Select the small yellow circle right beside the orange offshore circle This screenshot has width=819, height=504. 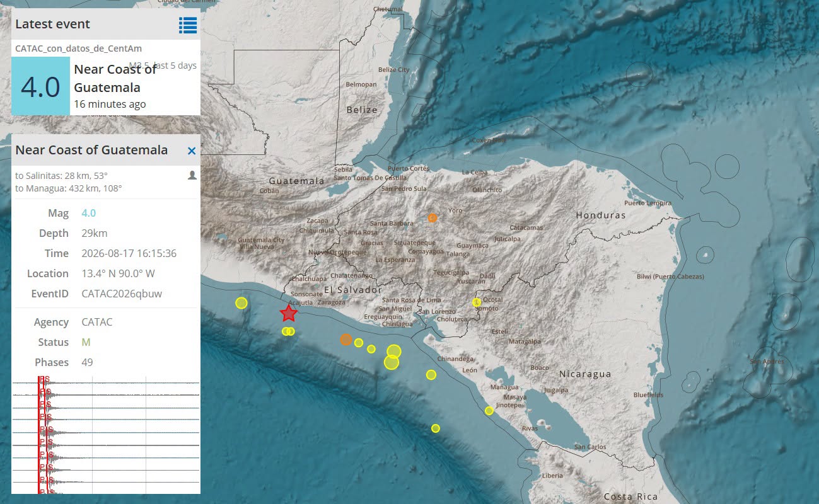pos(359,343)
